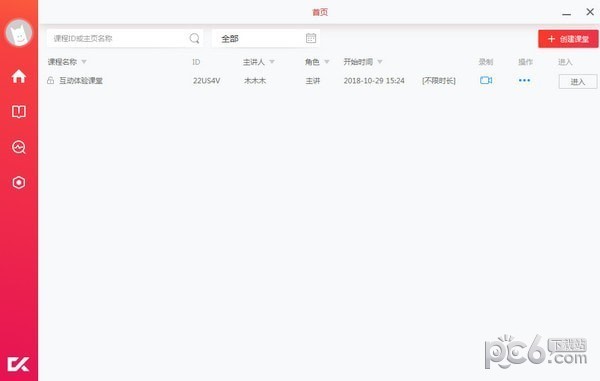Click the [不限时长] duration label
The height and width of the screenshot is (381, 600).
click(439, 81)
